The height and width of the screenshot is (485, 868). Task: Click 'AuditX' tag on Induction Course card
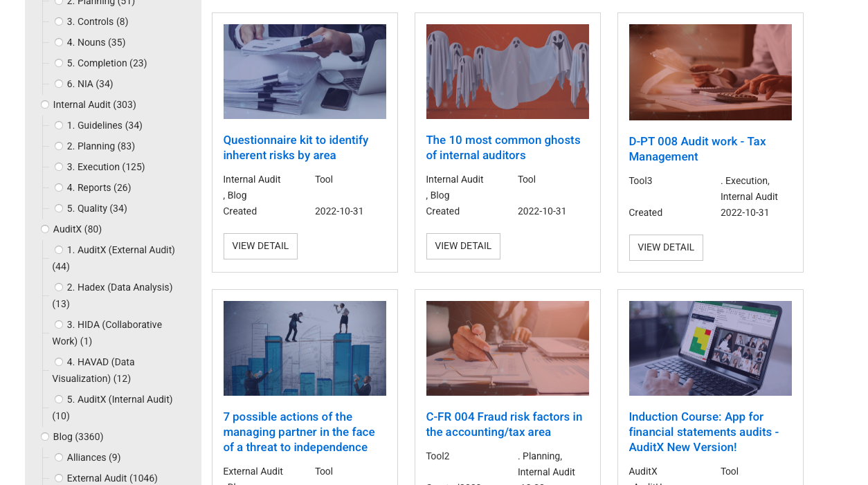[643, 471]
